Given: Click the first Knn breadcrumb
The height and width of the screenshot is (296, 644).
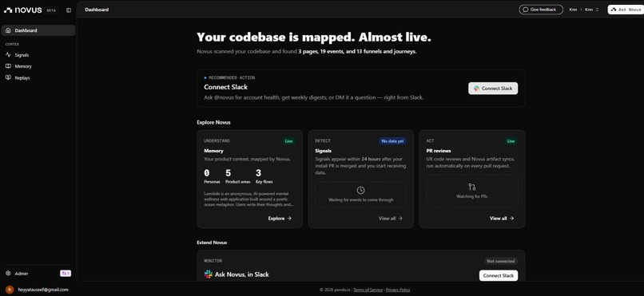Looking at the screenshot, I should click(573, 10).
